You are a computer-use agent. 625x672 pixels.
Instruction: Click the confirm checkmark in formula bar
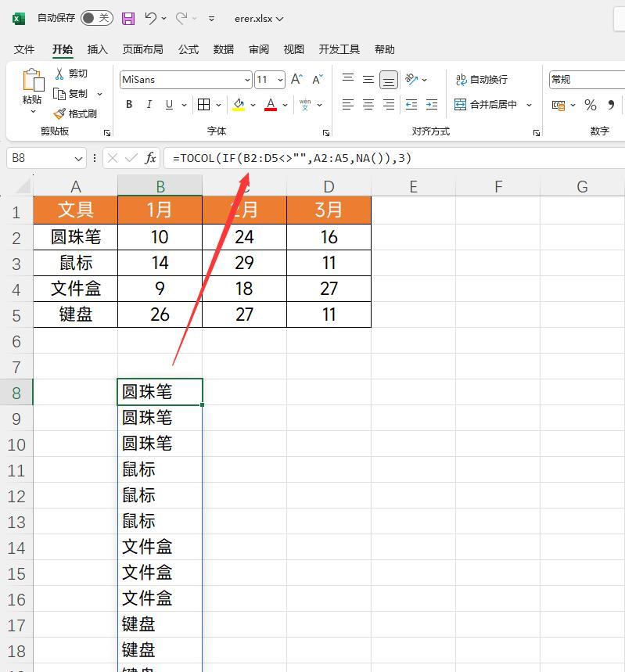click(131, 159)
